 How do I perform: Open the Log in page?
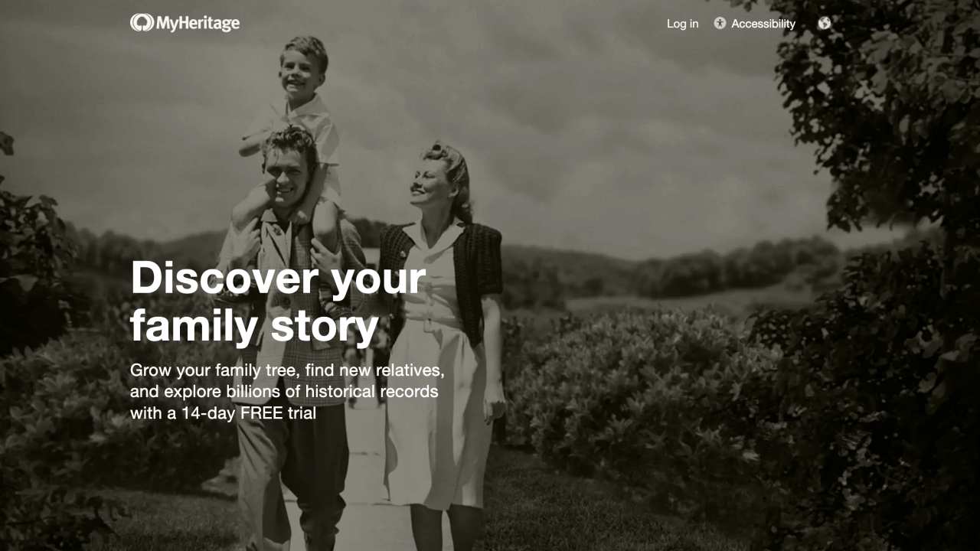(x=682, y=24)
